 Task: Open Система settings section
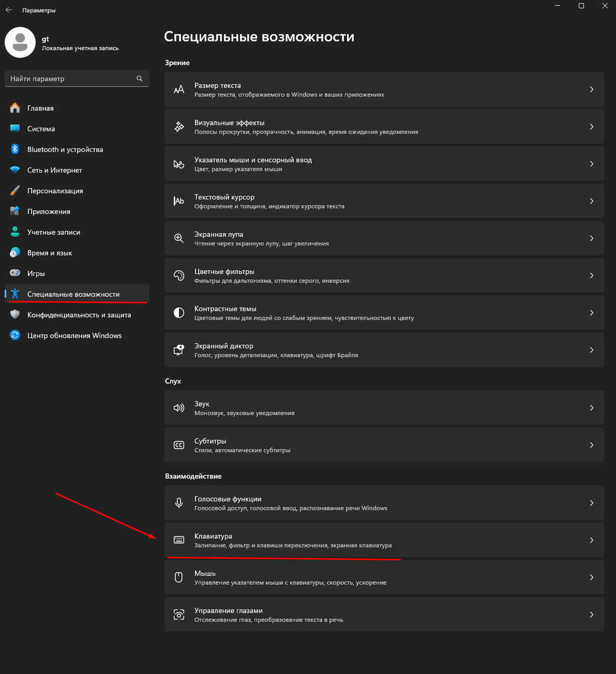pos(77,129)
